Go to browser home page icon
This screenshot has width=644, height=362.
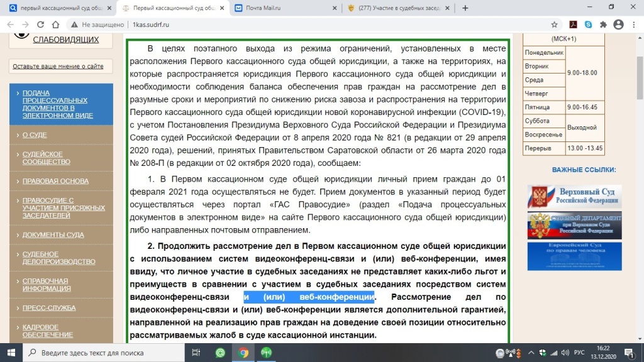[56, 25]
